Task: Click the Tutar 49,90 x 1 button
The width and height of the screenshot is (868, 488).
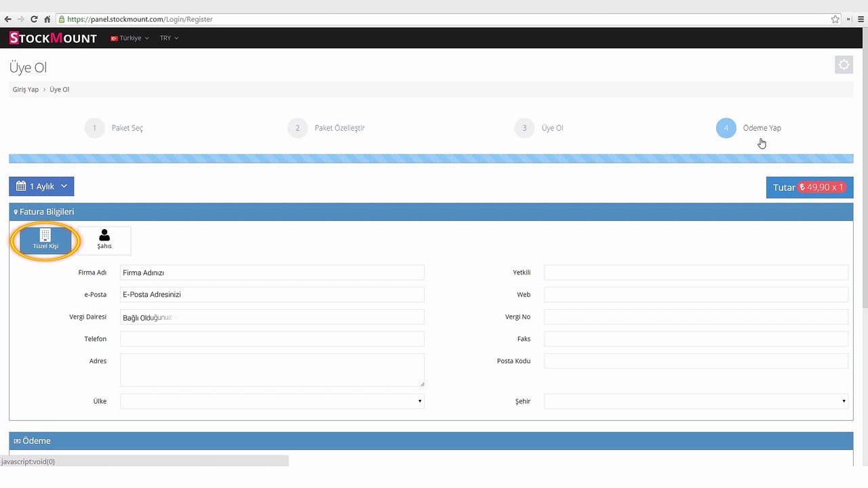Action: pos(810,187)
